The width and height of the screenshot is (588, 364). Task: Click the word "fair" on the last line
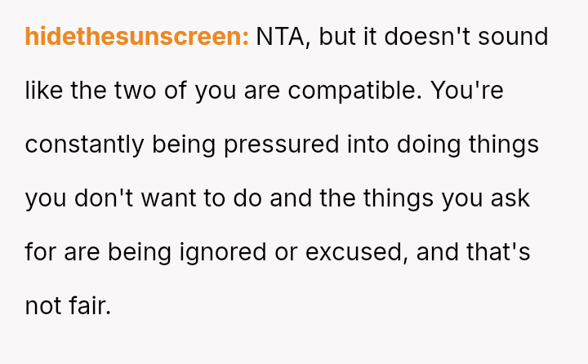tap(91, 306)
